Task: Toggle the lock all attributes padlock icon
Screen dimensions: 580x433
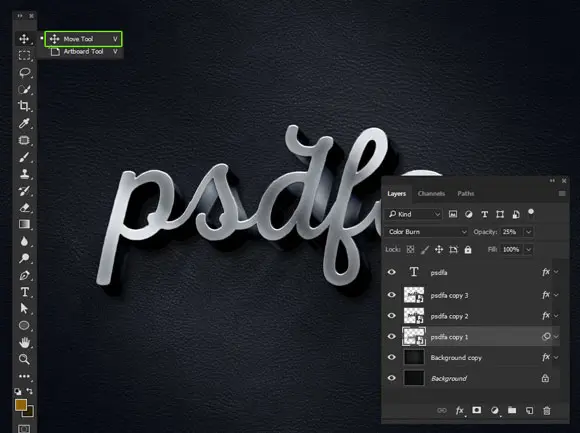Action: 468,250
